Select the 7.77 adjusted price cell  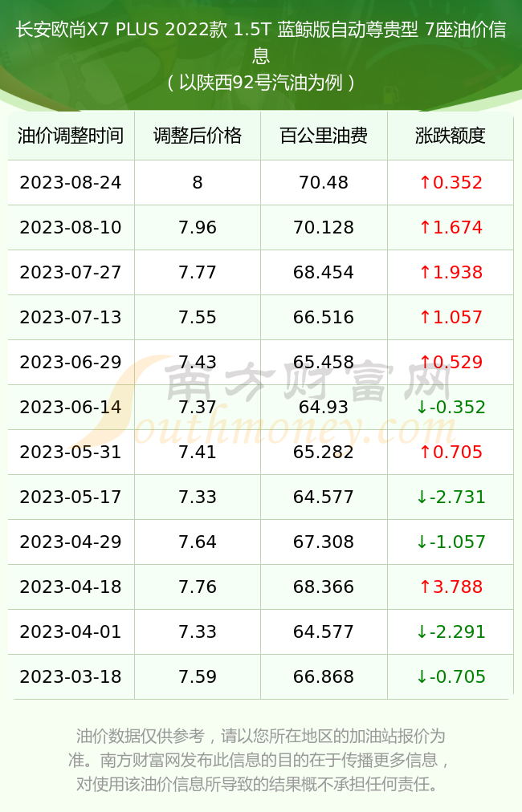(198, 272)
